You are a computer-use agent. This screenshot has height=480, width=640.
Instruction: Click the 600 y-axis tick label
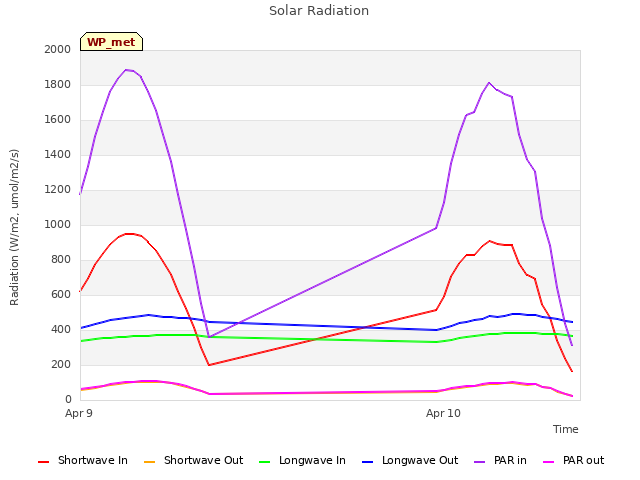pos(61,295)
